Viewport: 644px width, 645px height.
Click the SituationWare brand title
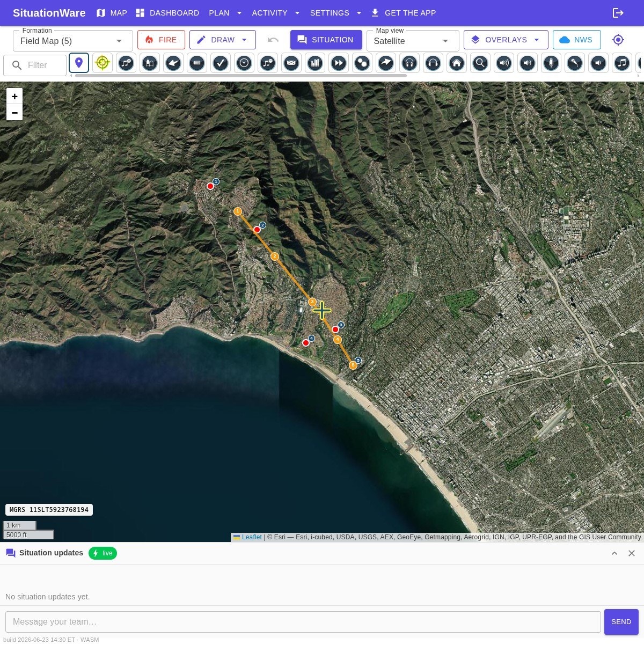(x=49, y=13)
